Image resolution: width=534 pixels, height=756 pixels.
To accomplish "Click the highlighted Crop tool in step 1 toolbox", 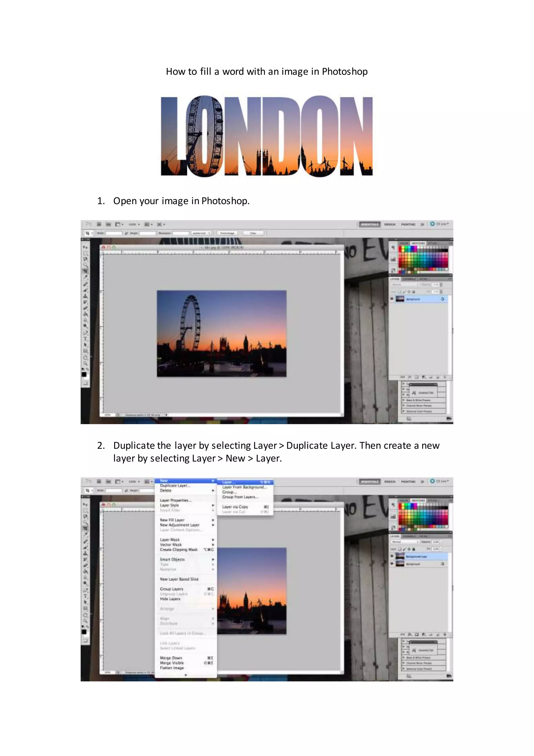I will [x=85, y=271].
